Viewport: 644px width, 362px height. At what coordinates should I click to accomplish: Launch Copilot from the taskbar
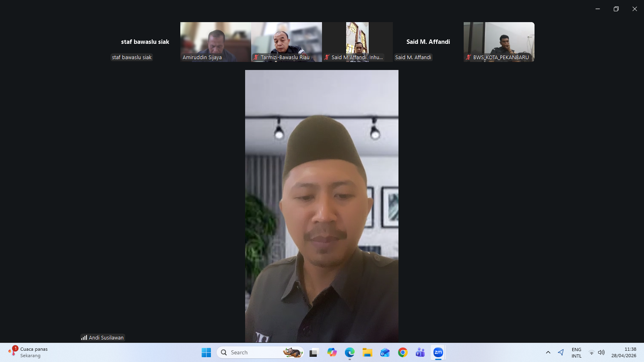click(332, 353)
